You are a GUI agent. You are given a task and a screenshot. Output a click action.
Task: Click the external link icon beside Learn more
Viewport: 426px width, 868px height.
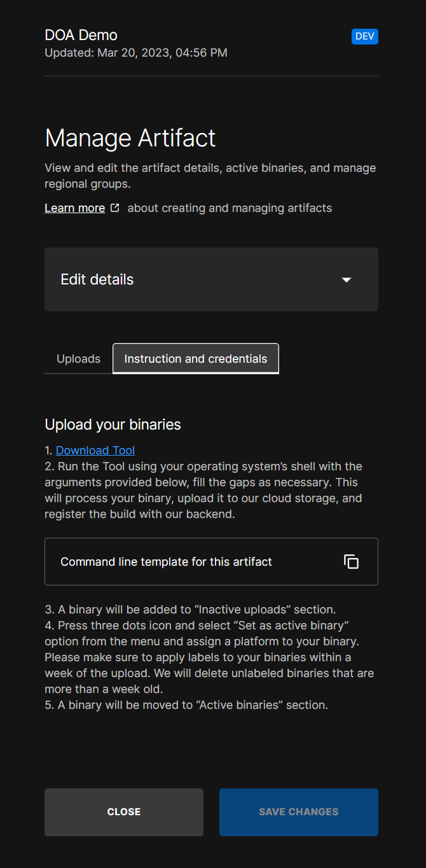pos(115,207)
